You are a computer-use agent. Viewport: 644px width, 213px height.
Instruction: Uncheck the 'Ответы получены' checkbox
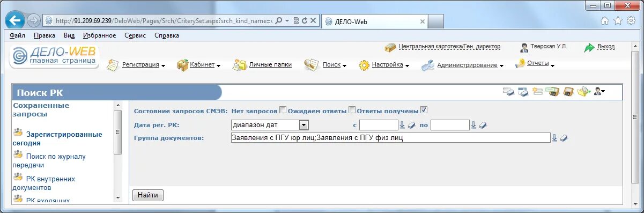click(424, 111)
